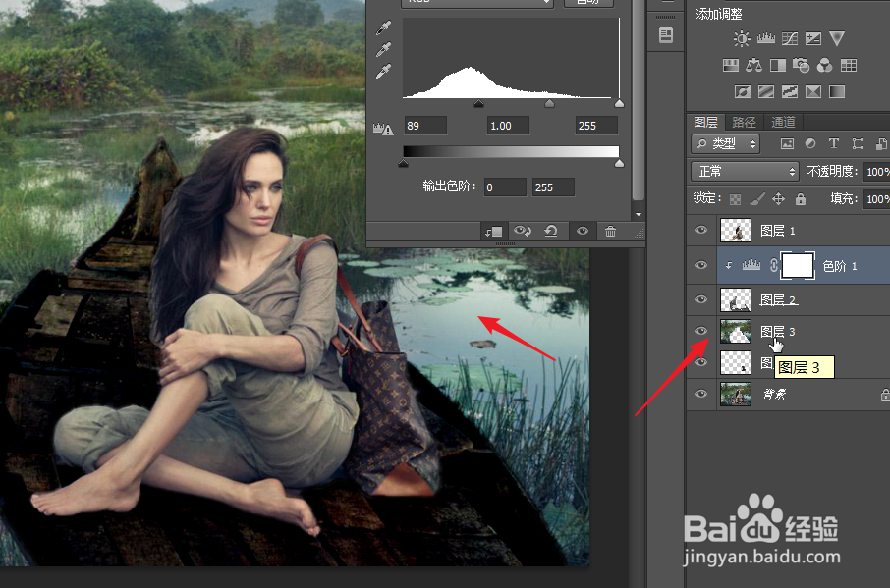This screenshot has width=890, height=588.
Task: Reset Levels adjustment to defaults
Action: [551, 231]
